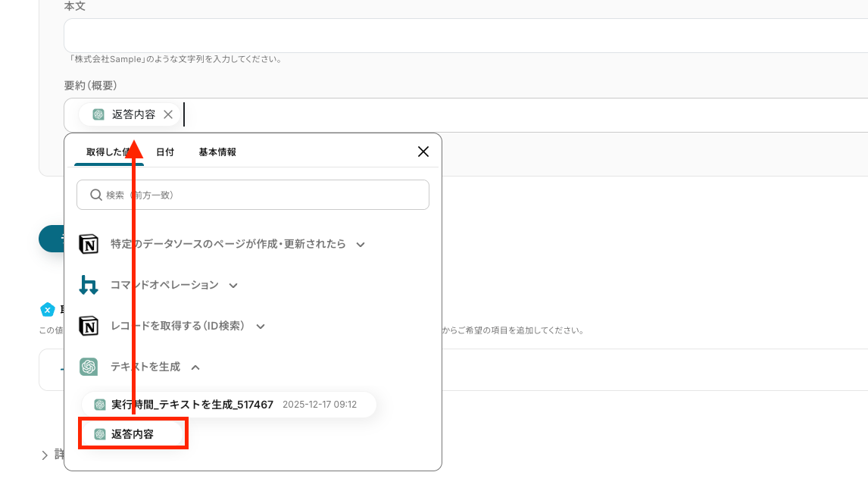Expand the コマンドオペレーション section chevron

click(233, 286)
